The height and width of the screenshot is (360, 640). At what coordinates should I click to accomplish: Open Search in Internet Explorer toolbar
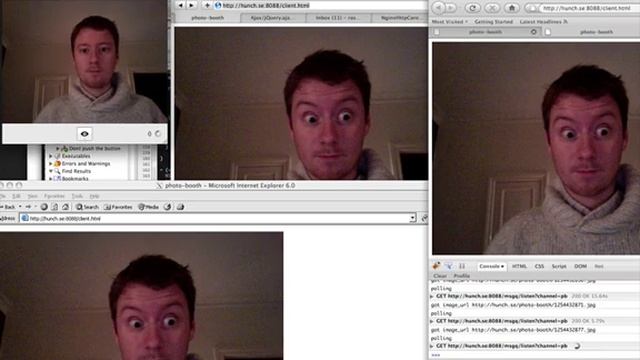pos(87,207)
